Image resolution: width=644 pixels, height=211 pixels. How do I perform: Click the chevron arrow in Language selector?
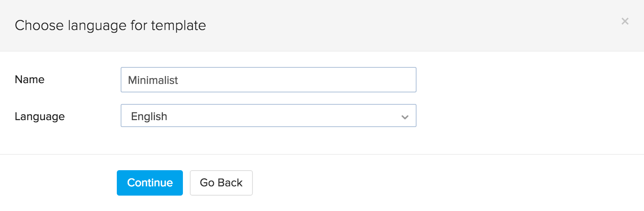click(405, 117)
